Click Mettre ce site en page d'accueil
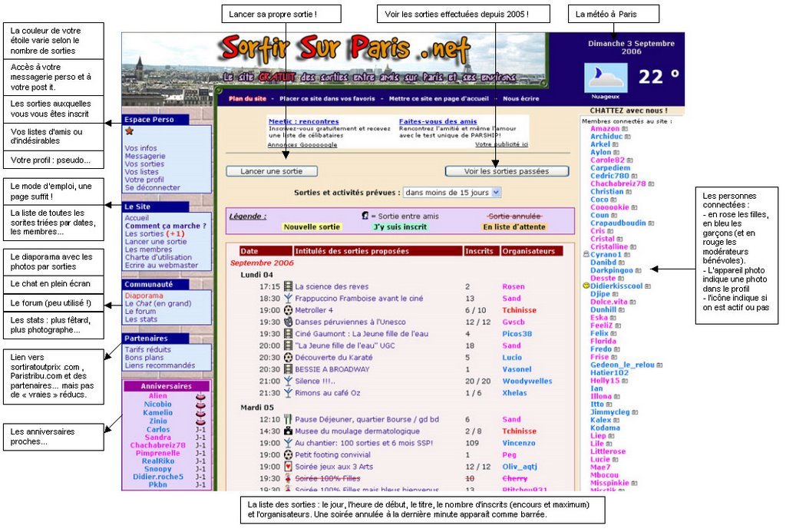 coord(438,99)
